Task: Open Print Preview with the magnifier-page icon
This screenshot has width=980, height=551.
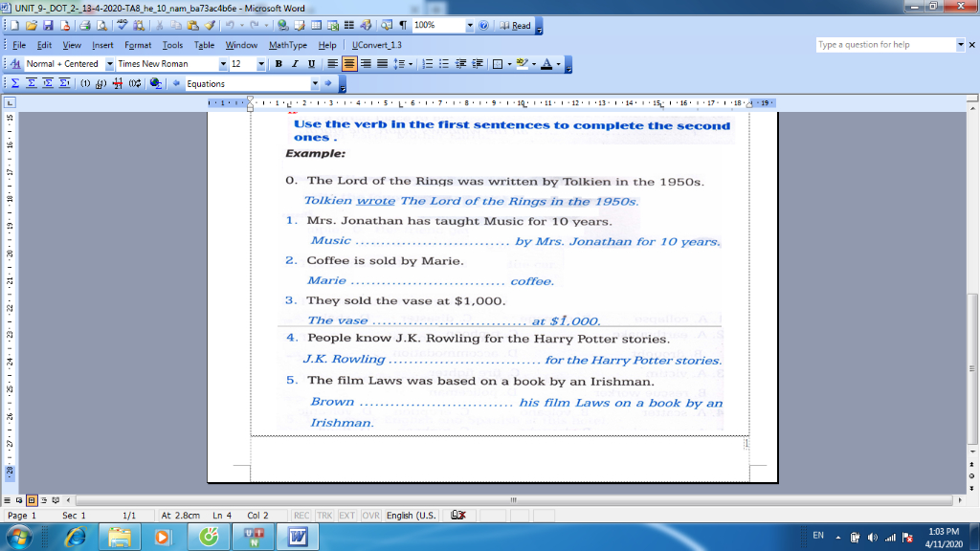Action: (x=101, y=26)
